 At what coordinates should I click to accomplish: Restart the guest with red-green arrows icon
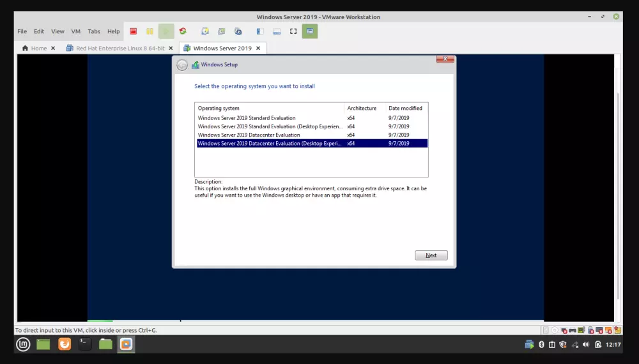click(183, 31)
